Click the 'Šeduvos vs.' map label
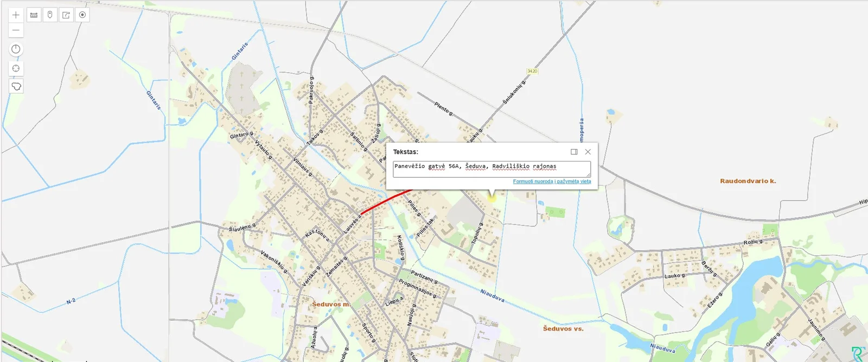868x362 pixels. pyautogui.click(x=563, y=328)
